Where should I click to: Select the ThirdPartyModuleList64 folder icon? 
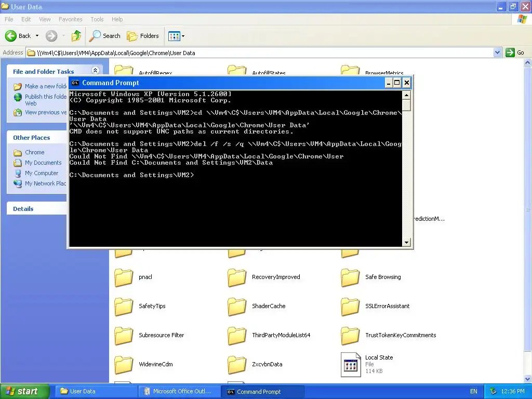point(236,336)
